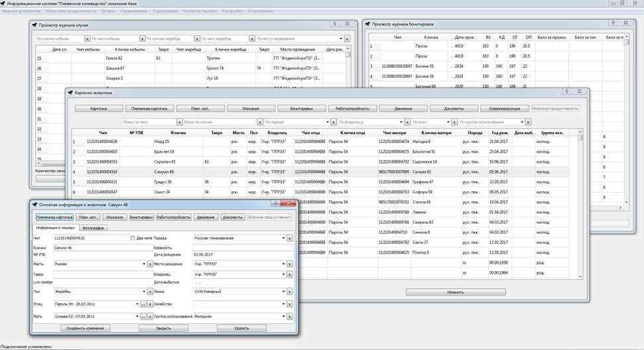Clear the 'По породе' filter with x
Screen dimensions: 644x350
(333, 122)
